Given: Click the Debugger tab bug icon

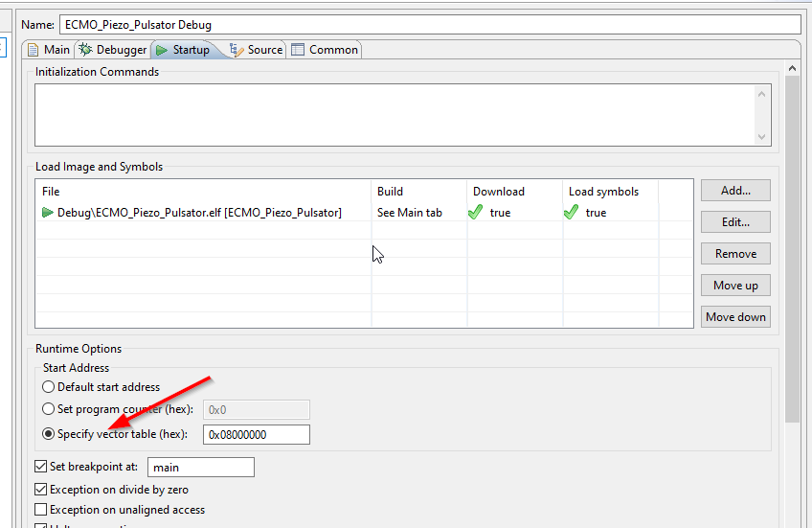Looking at the screenshot, I should [x=85, y=50].
